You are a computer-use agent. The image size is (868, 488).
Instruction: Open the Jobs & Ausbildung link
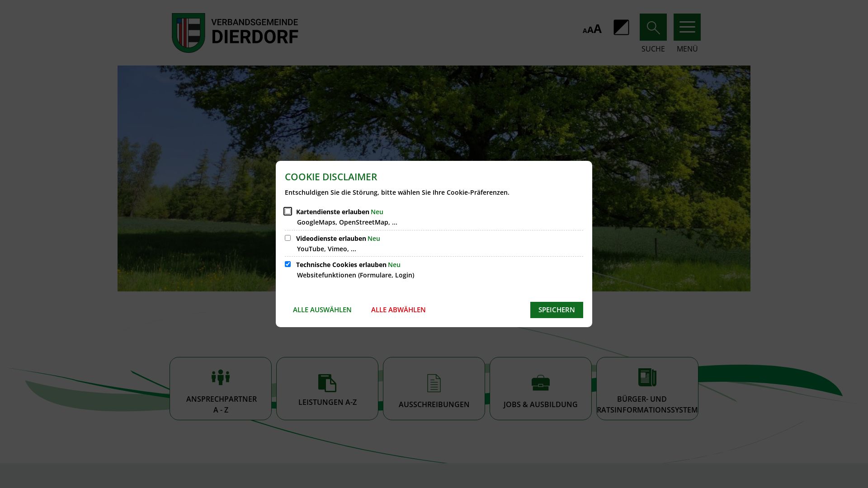tap(541, 389)
